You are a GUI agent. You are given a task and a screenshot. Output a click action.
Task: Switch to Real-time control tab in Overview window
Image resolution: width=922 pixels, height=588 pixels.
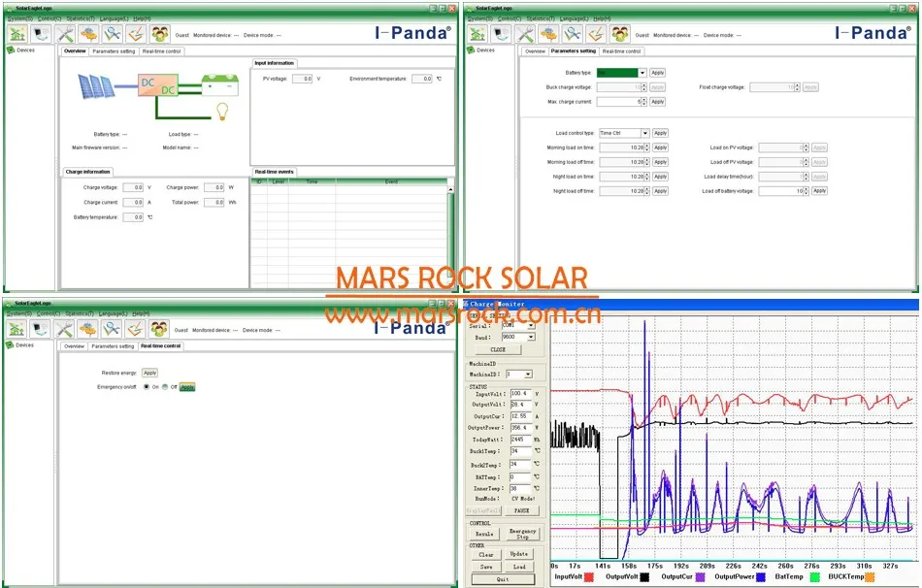coord(162,51)
